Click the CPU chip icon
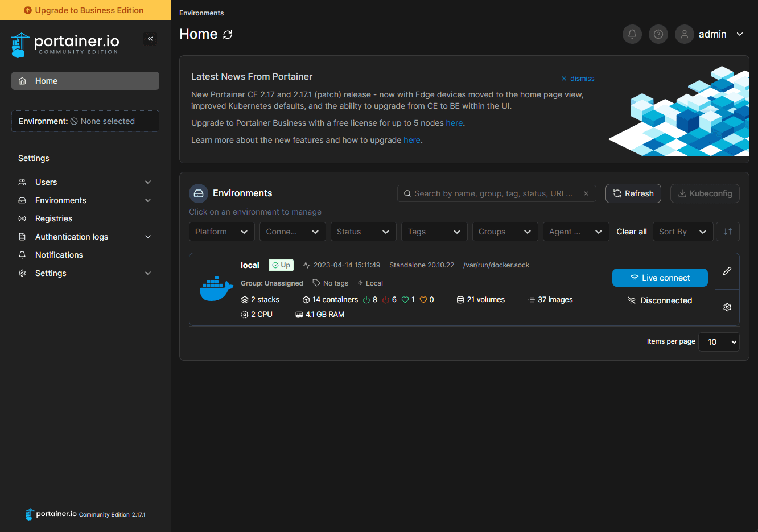 [x=245, y=315]
